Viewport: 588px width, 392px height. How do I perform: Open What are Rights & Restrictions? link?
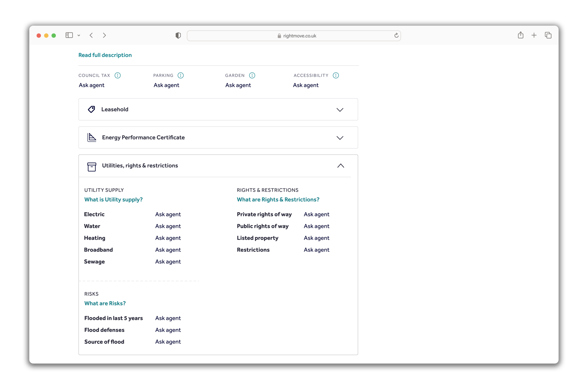278,199
